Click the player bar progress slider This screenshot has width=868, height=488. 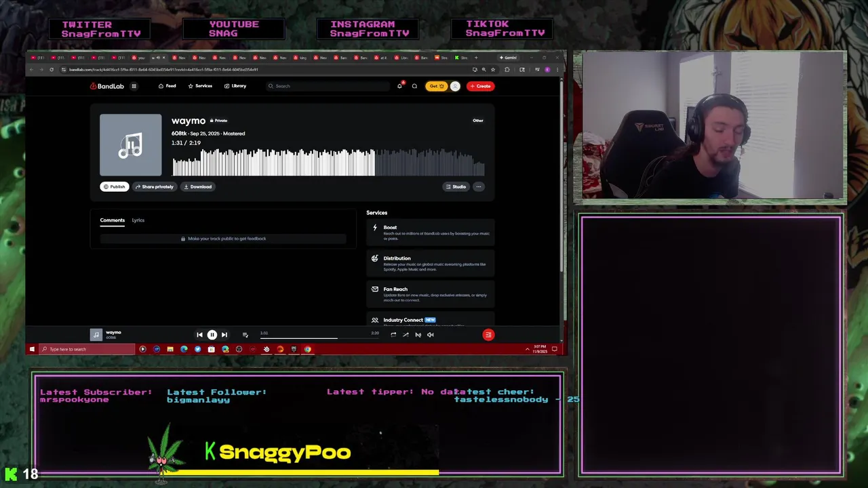(x=319, y=338)
